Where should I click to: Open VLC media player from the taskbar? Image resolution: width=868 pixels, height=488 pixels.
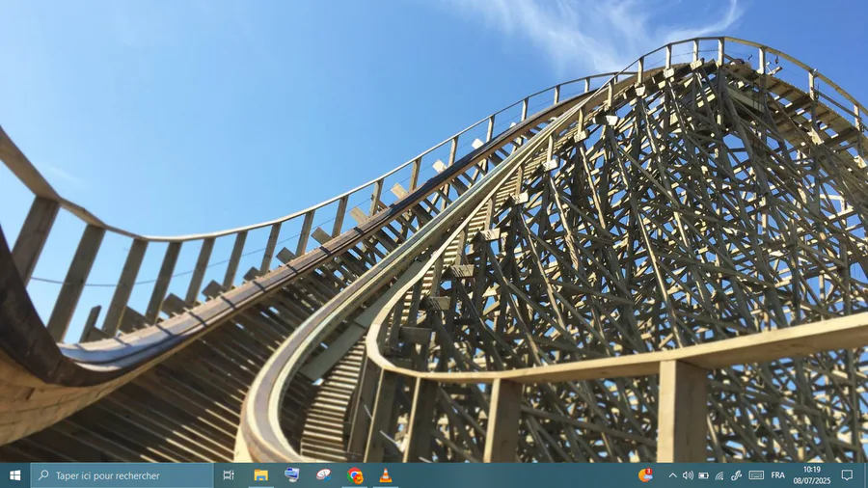(x=386, y=475)
